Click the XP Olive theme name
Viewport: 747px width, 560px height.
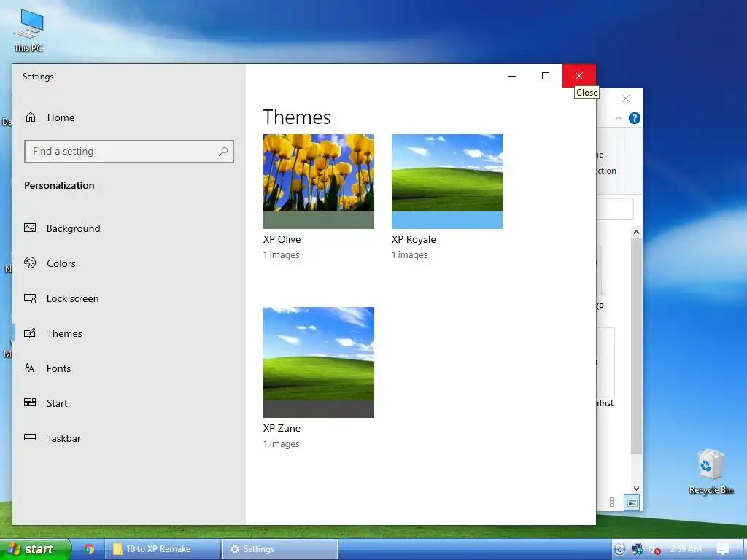[x=282, y=239]
